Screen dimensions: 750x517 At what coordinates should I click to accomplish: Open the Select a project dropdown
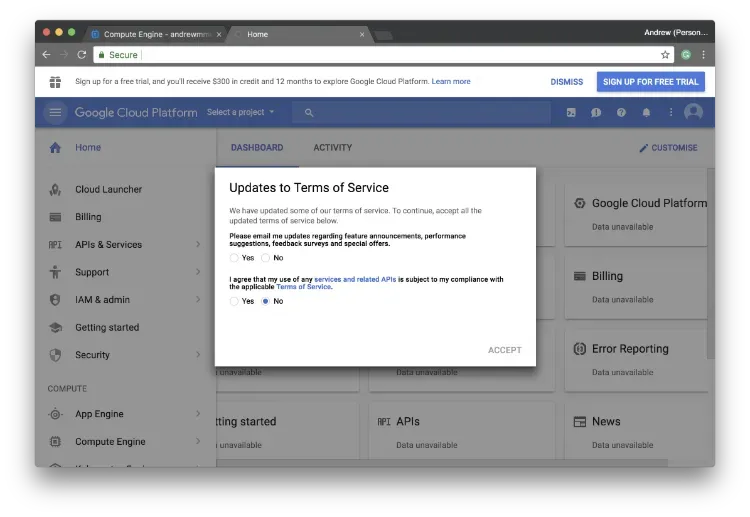[x=240, y=113]
